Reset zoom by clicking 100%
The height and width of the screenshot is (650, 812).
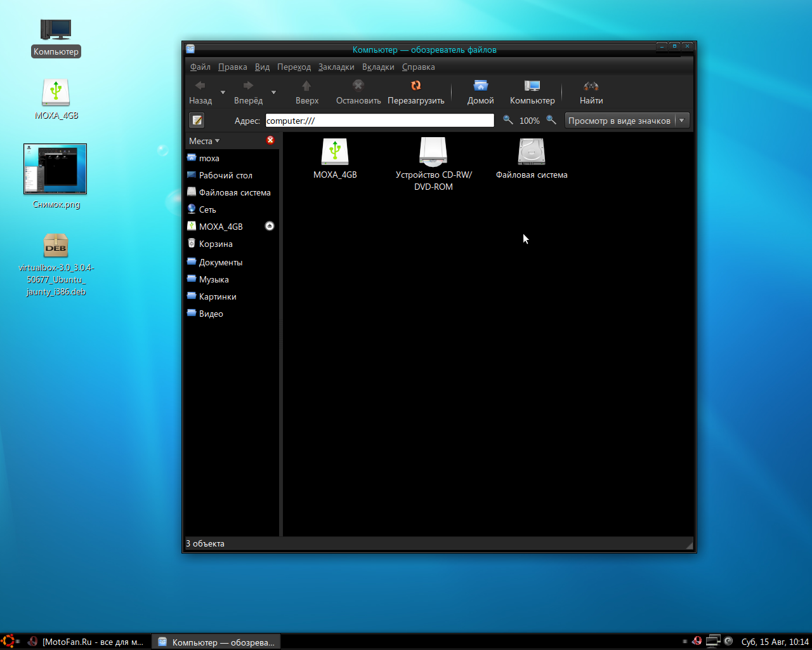[530, 121]
